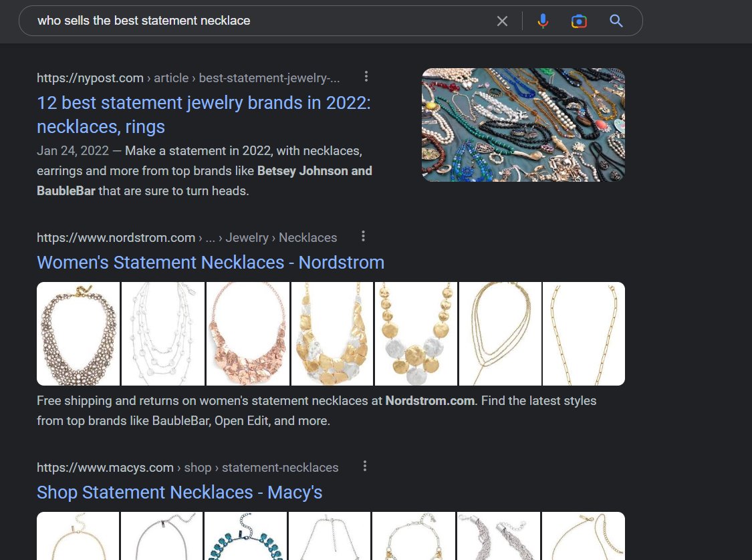
Task: Open Nordstrom gold disc necklace thumbnail
Action: tap(416, 333)
